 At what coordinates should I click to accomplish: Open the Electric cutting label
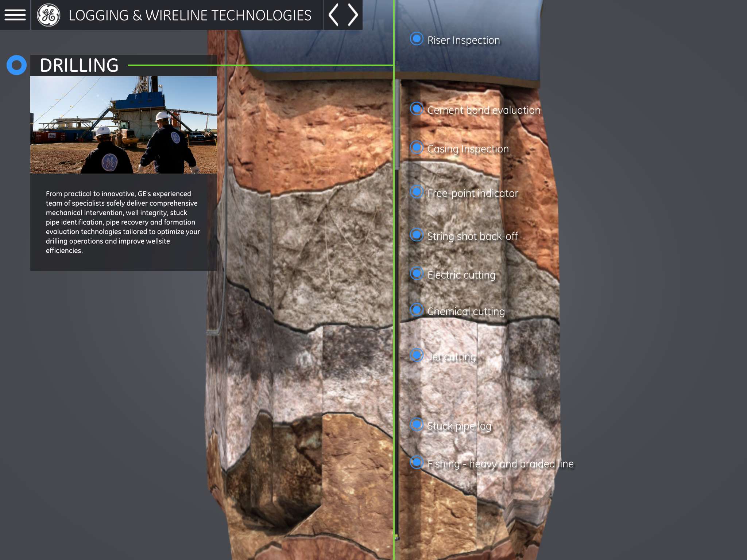click(461, 275)
